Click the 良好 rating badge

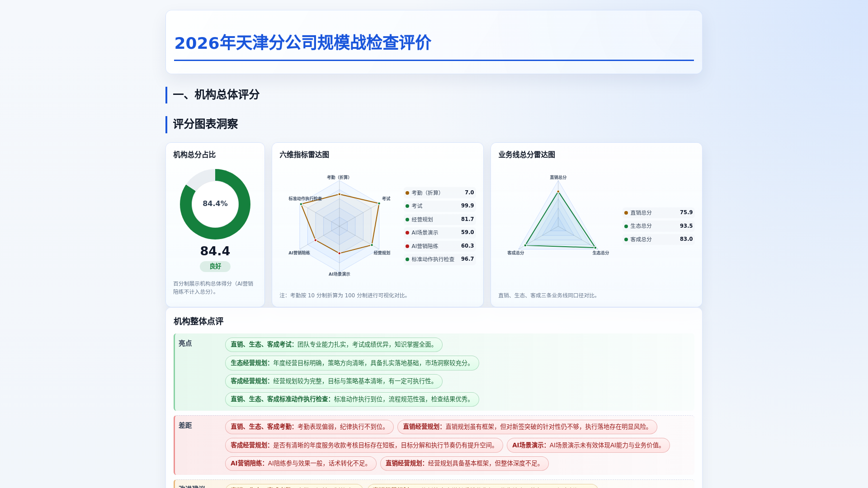(215, 267)
